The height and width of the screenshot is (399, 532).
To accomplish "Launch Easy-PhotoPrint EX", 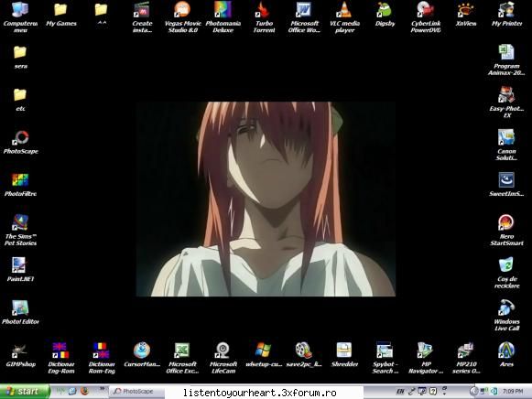I will coord(506,102).
